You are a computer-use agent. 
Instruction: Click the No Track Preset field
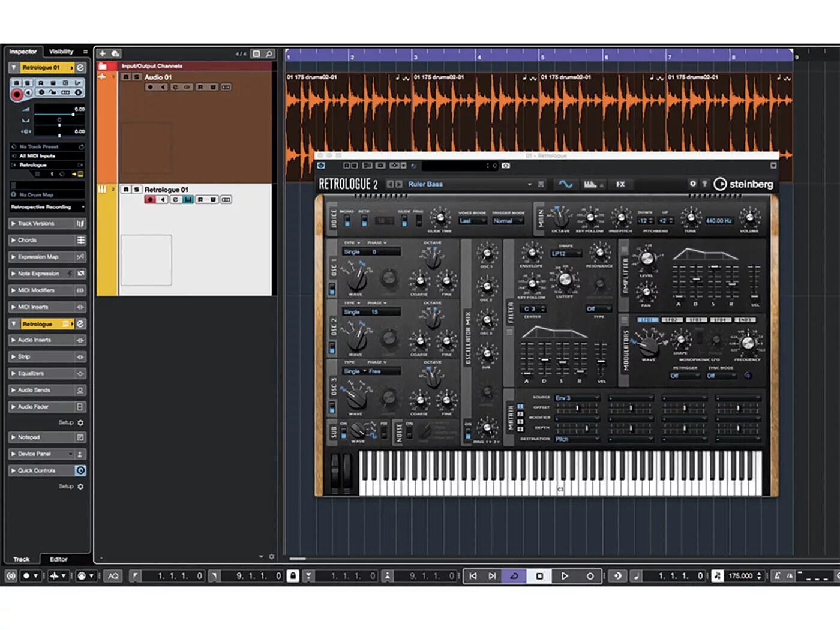pos(47,147)
